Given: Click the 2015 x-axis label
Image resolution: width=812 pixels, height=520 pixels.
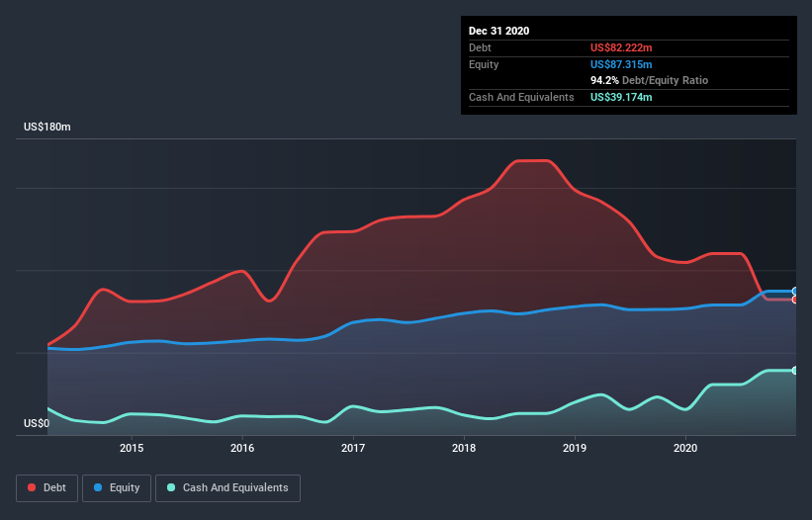Looking at the screenshot, I should (132, 448).
